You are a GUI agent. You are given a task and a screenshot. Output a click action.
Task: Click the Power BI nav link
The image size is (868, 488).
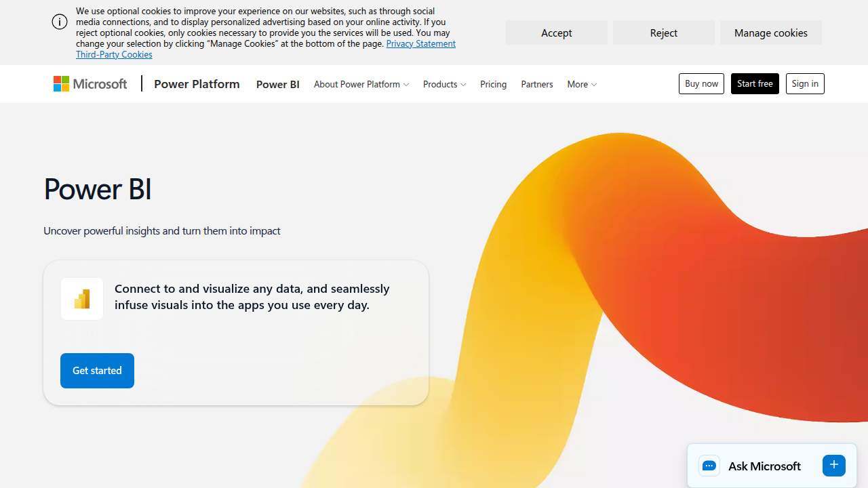pyautogui.click(x=278, y=84)
